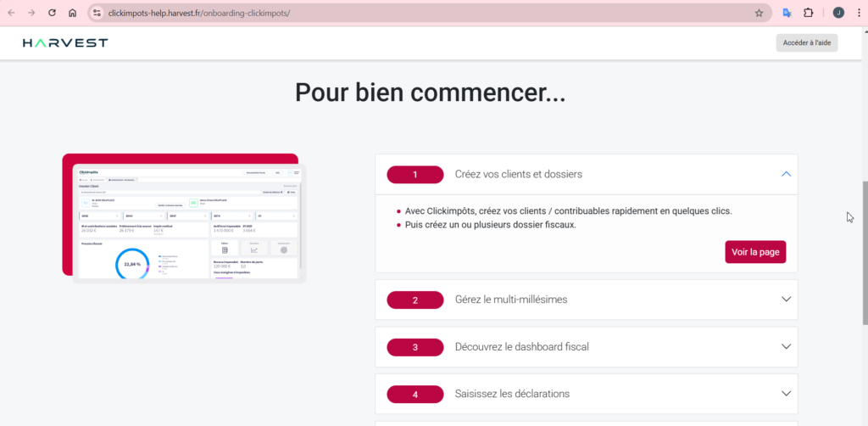Image resolution: width=868 pixels, height=426 pixels.
Task: Open Chrome three-dot menu
Action: [x=858, y=13]
